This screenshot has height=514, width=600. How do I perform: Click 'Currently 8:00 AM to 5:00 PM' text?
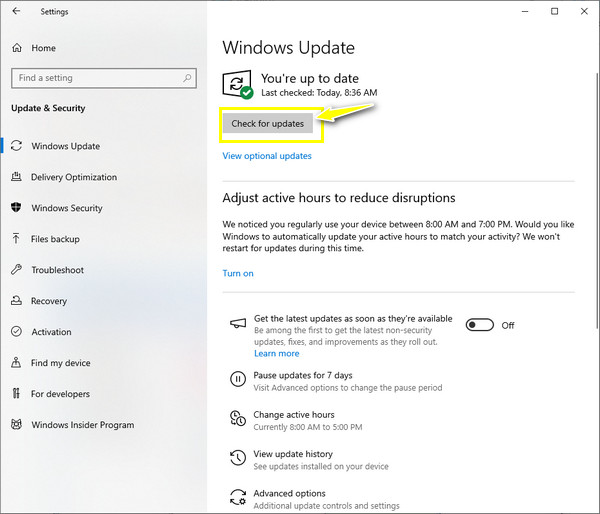pos(308,427)
